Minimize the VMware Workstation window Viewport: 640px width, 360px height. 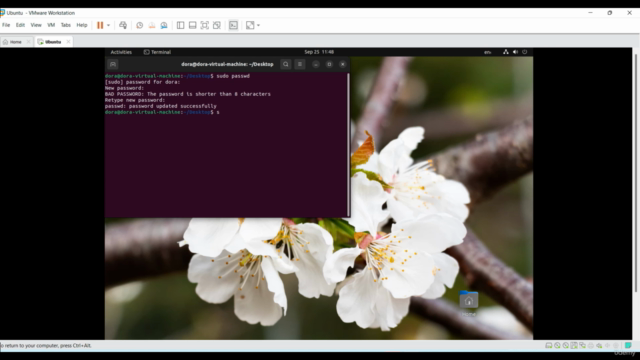point(590,13)
